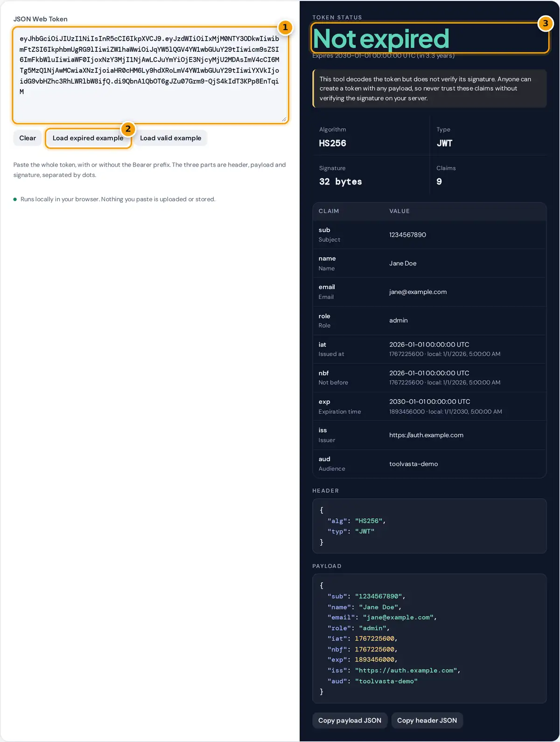This screenshot has height=742, width=560.
Task: Click the textarea resize handle corner
Action: tap(284, 120)
